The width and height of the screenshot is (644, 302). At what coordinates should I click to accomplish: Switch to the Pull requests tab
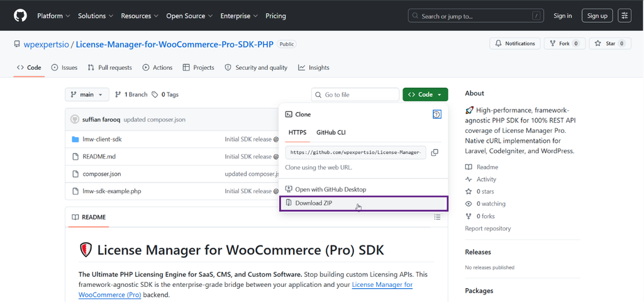(109, 68)
